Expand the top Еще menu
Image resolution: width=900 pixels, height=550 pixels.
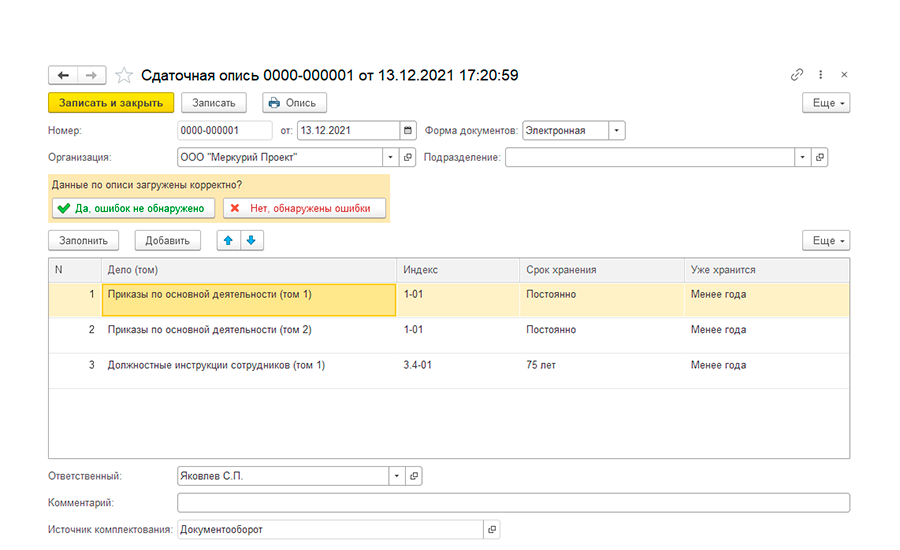click(826, 103)
